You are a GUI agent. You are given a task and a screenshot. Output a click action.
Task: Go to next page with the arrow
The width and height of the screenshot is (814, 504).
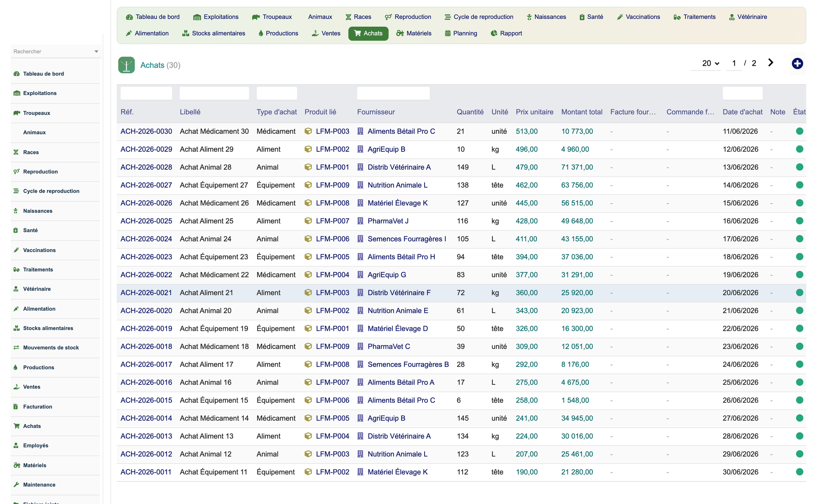770,63
